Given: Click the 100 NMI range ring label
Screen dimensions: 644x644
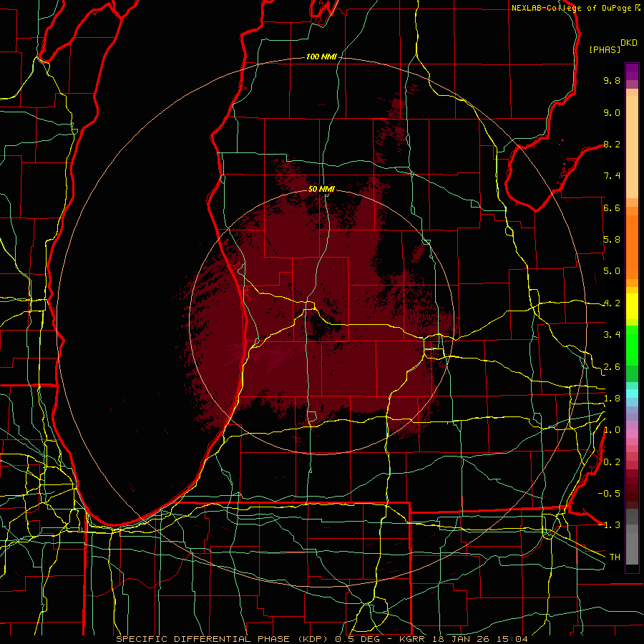Looking at the screenshot, I should tap(321, 57).
